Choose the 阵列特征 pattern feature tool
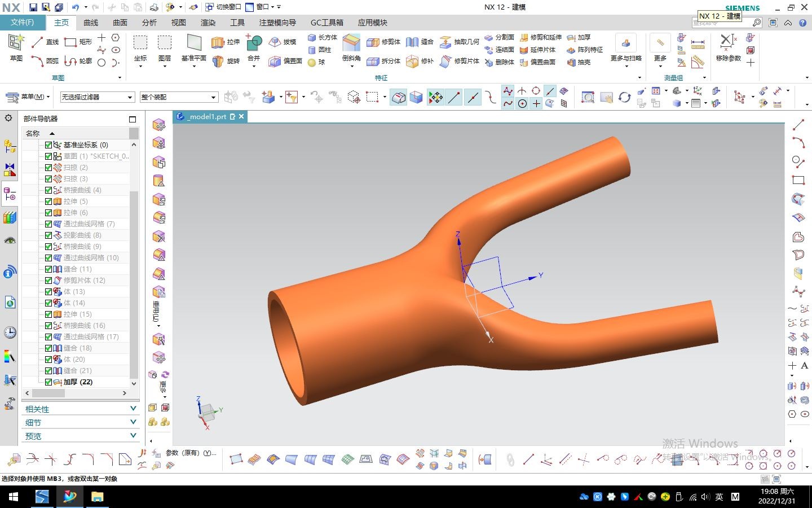Screen dimensions: 812x508 click(x=585, y=50)
